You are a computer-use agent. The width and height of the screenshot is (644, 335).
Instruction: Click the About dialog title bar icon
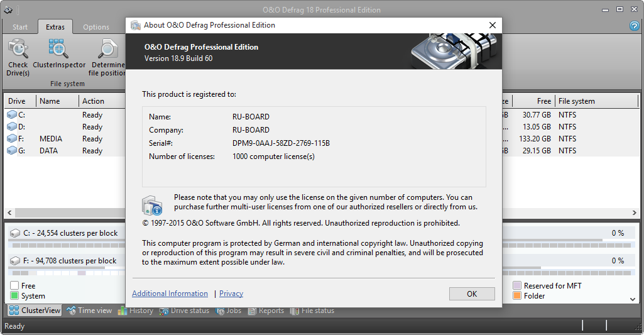click(x=136, y=25)
